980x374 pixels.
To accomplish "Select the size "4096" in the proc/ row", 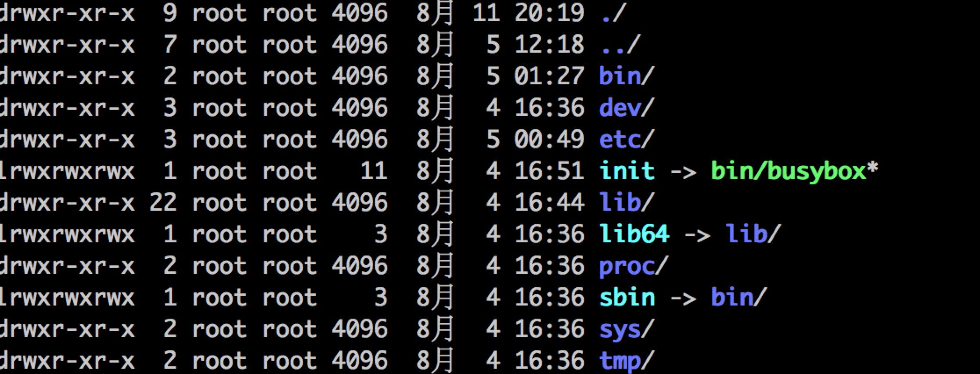I will [360, 266].
